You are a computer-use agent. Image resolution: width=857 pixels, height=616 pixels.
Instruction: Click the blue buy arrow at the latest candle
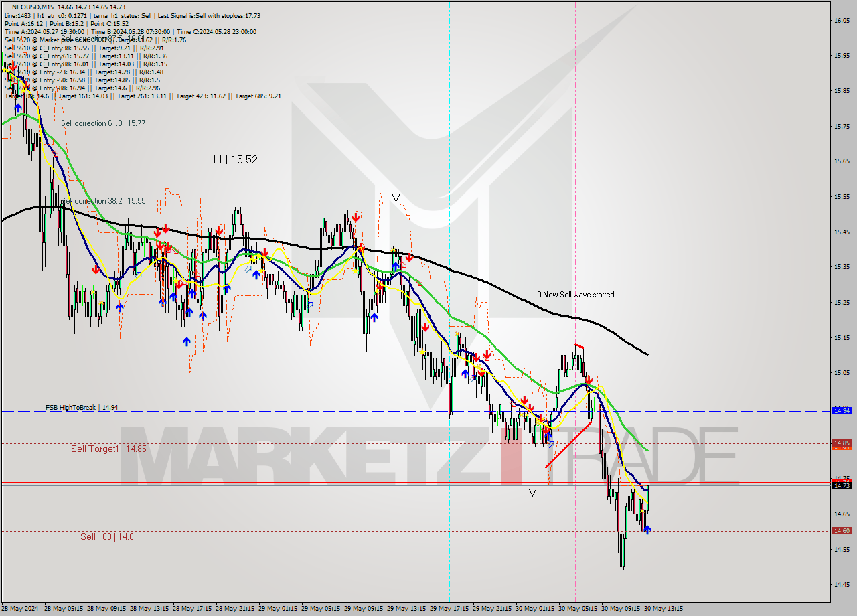point(647,530)
